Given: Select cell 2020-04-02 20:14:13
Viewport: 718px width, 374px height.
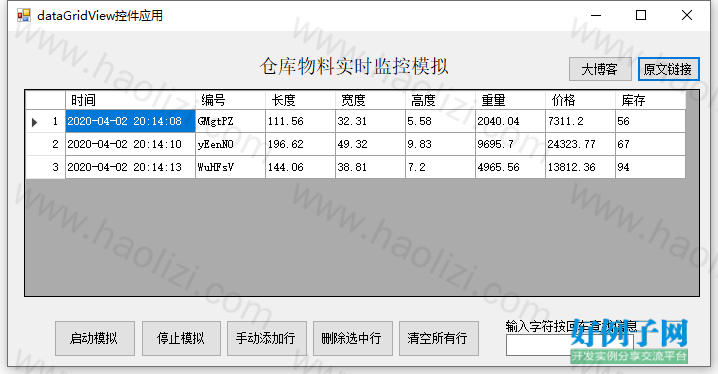Looking at the screenshot, I should pos(131,167).
